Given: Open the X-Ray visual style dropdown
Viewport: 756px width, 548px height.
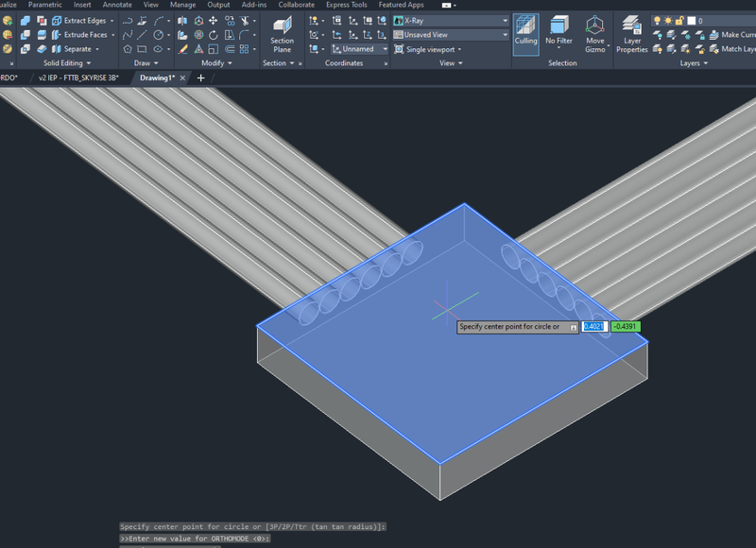Looking at the screenshot, I should [x=451, y=20].
